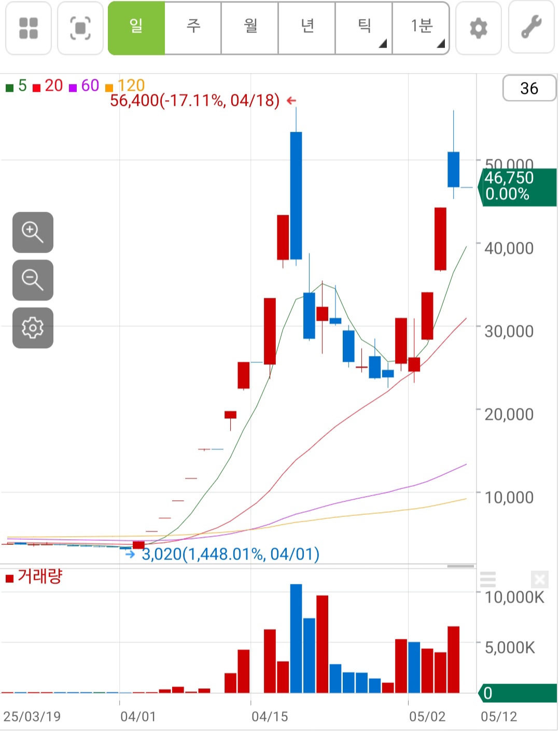
Task: Zoom in with the magnifier plus button
Action: pos(33,232)
